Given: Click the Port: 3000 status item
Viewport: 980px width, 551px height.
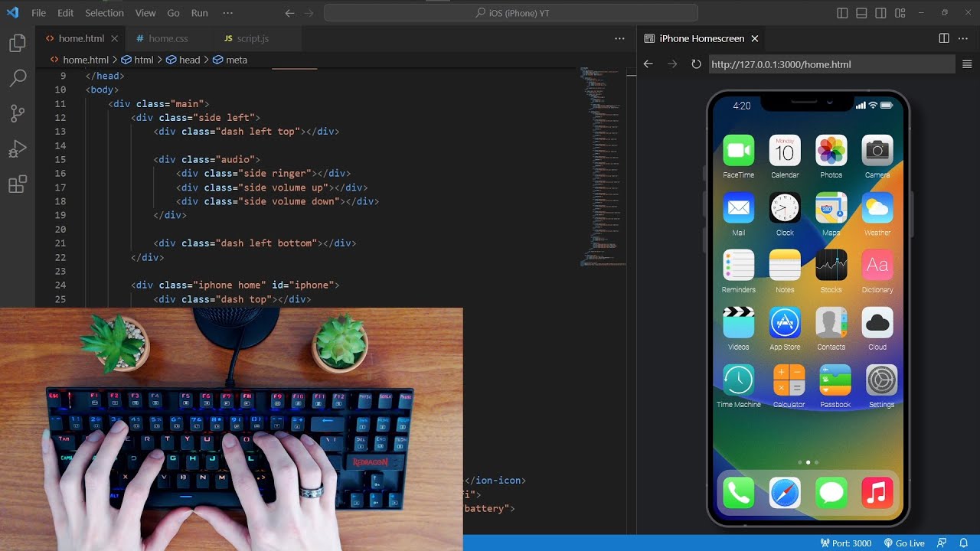Looking at the screenshot, I should click(846, 543).
